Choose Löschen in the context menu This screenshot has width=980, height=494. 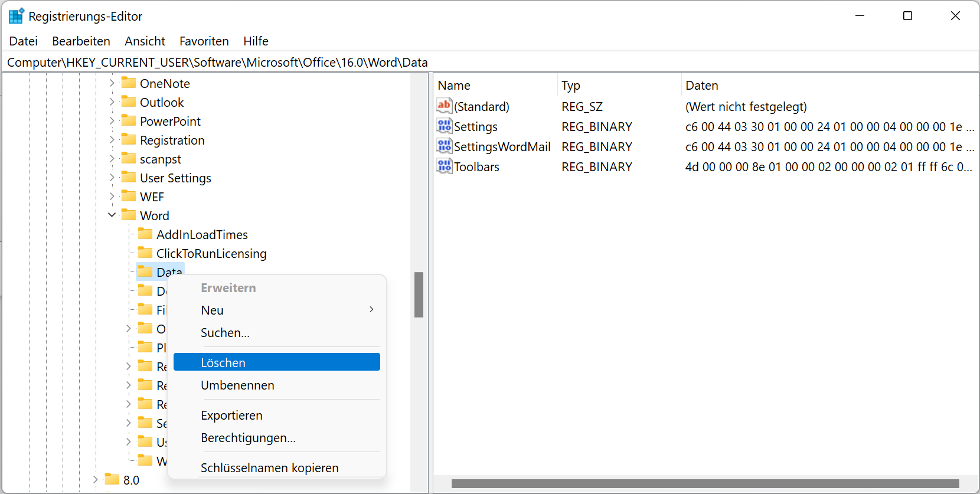(277, 362)
